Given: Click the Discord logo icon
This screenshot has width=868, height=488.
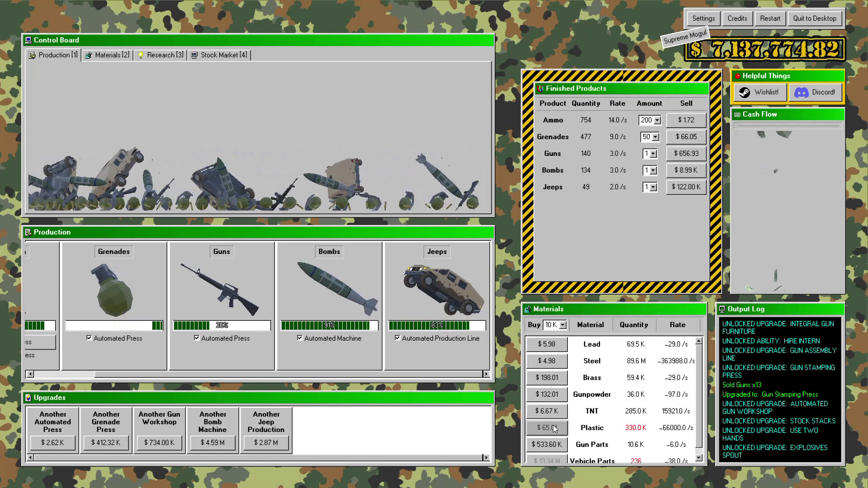Looking at the screenshot, I should [x=802, y=92].
